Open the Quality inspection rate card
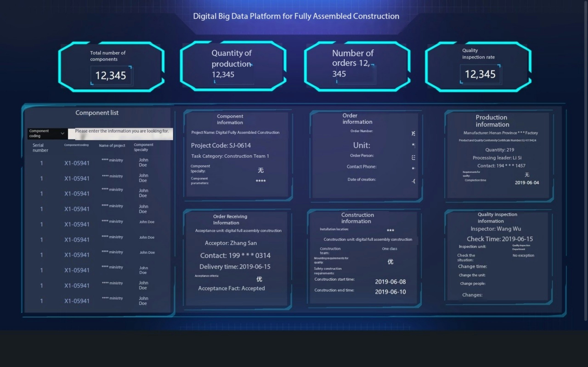Screen dimensions: 588x367 478,67
